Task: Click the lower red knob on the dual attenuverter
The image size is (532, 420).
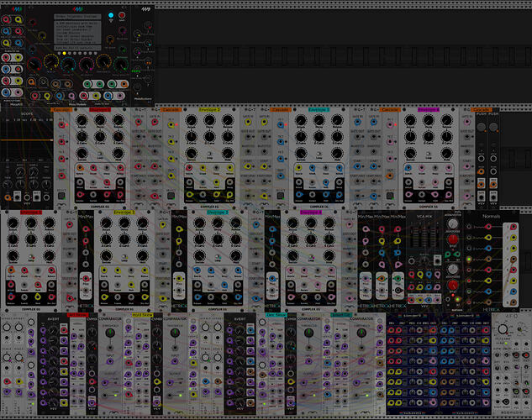Action: [453, 285]
